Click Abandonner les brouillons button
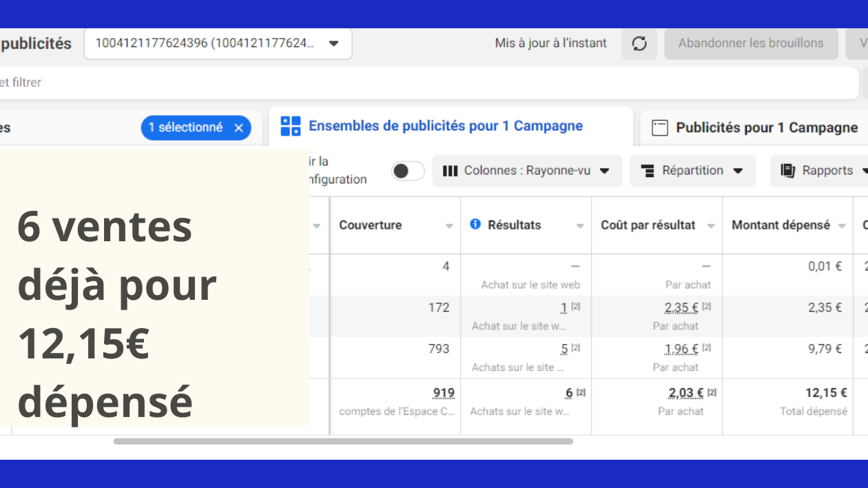This screenshot has height=488, width=868. [x=751, y=43]
